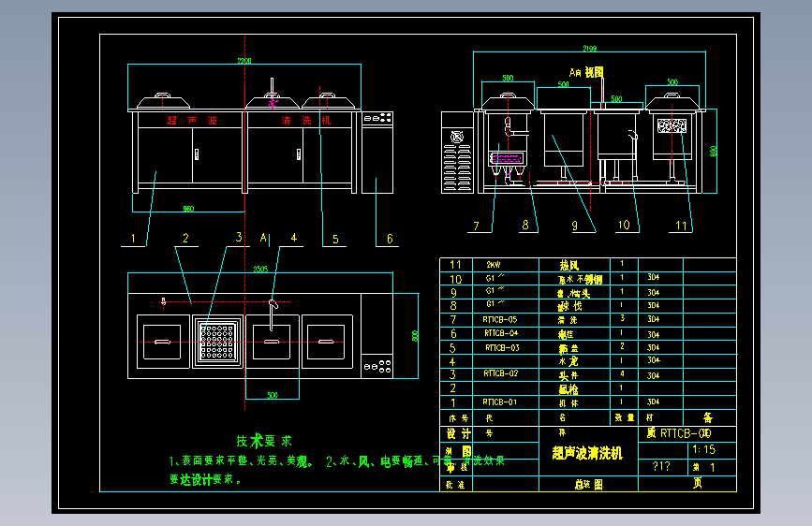
Task: Select balloon number 4 below the front view
Action: [294, 238]
